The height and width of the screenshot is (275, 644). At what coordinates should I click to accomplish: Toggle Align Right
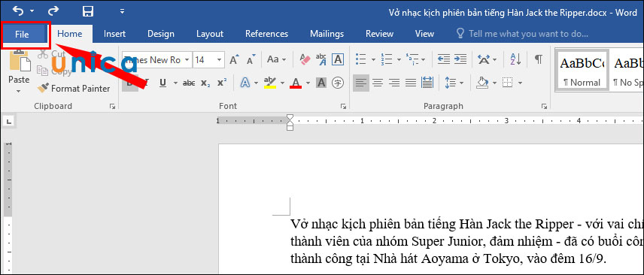pyautogui.click(x=394, y=83)
